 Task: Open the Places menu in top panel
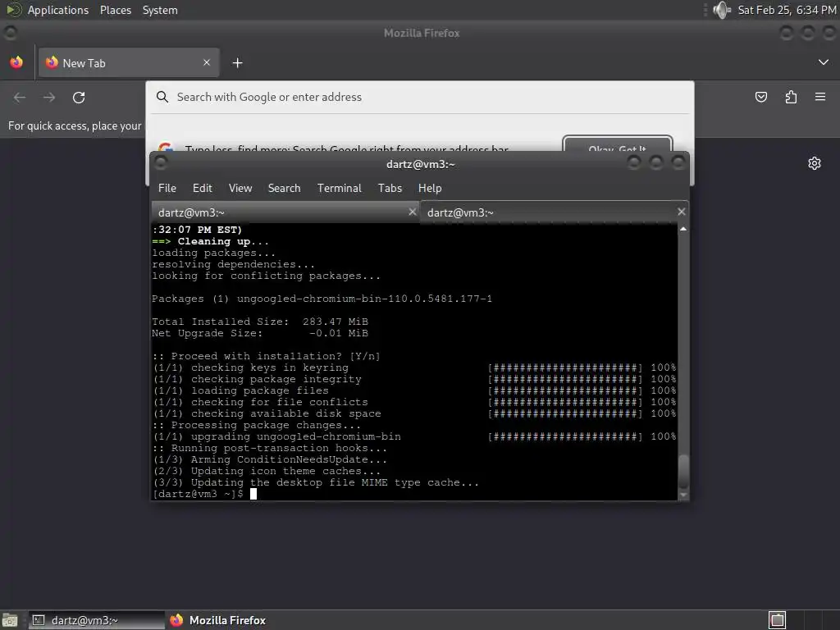[x=115, y=10]
